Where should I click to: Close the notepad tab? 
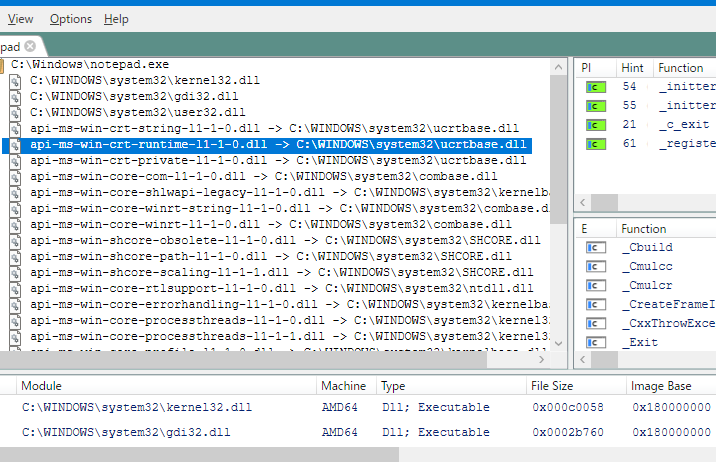(x=30, y=46)
